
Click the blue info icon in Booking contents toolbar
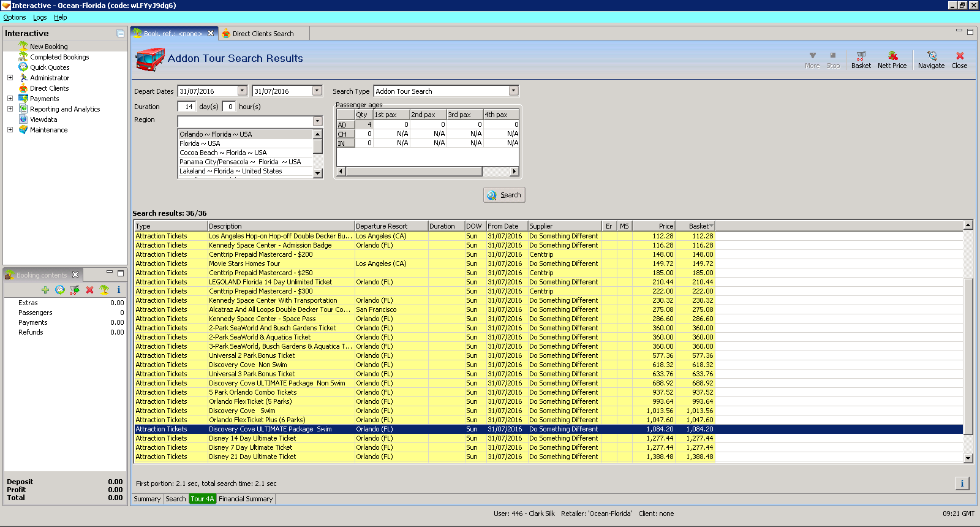[119, 290]
